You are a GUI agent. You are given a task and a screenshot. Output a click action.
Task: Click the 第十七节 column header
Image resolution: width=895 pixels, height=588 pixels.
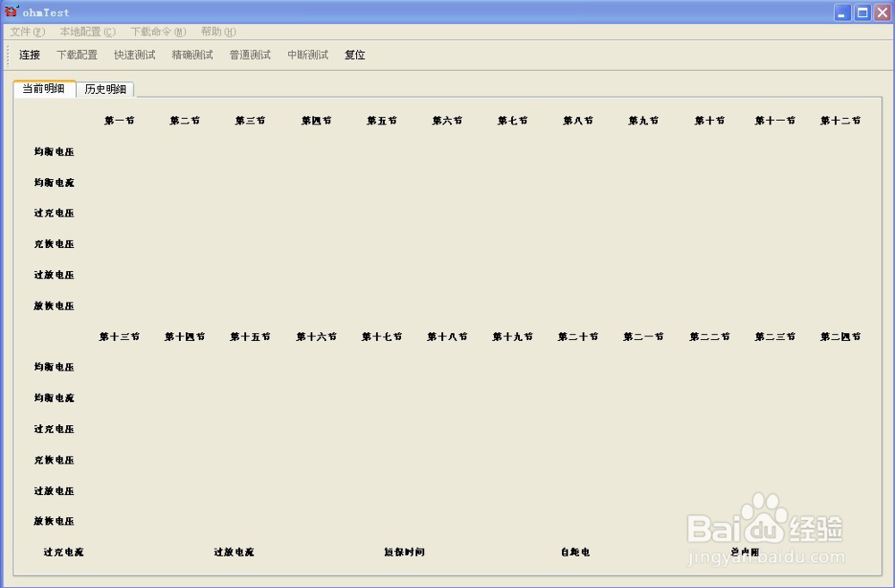point(382,337)
